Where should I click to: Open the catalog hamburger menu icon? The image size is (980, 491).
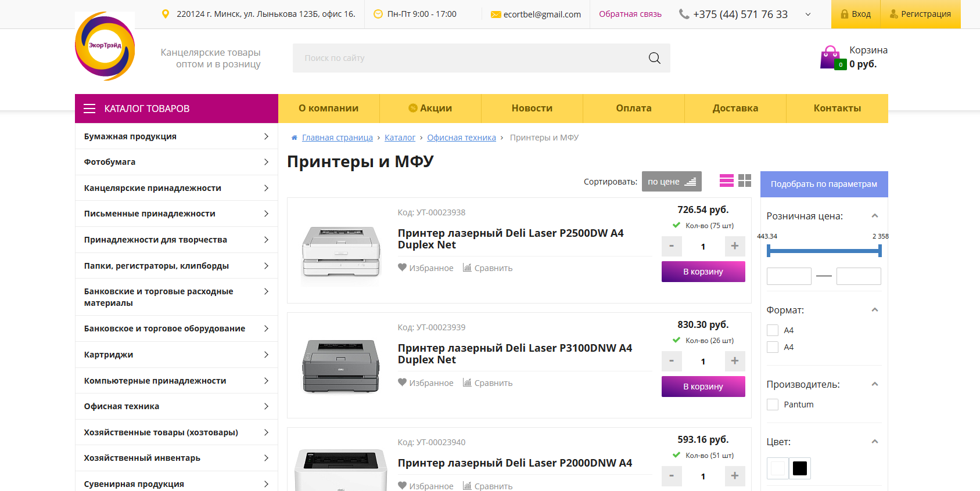89,109
